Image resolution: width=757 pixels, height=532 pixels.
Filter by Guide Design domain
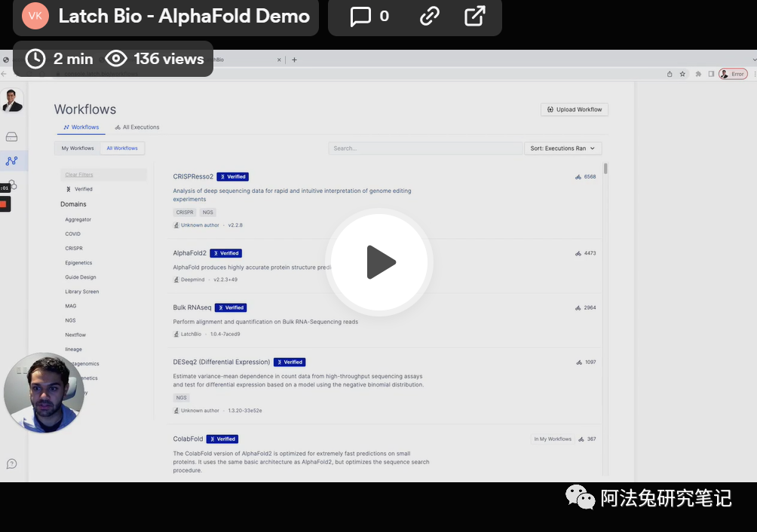tap(81, 277)
